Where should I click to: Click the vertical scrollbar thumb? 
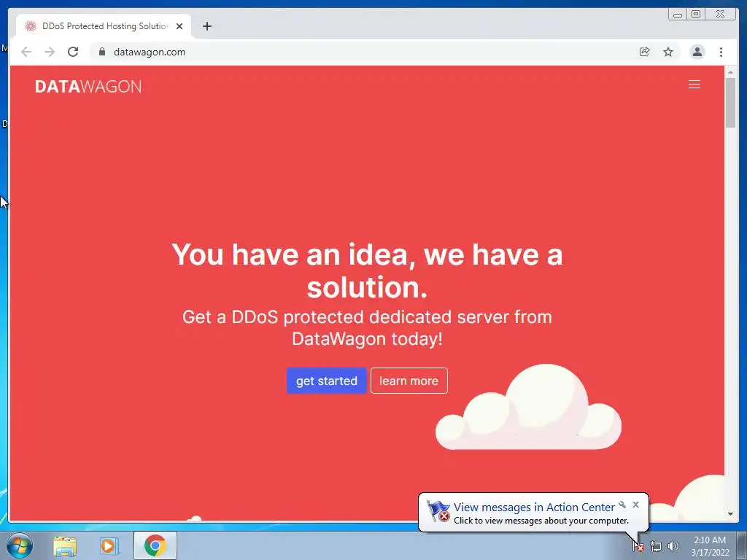pyautogui.click(x=730, y=102)
